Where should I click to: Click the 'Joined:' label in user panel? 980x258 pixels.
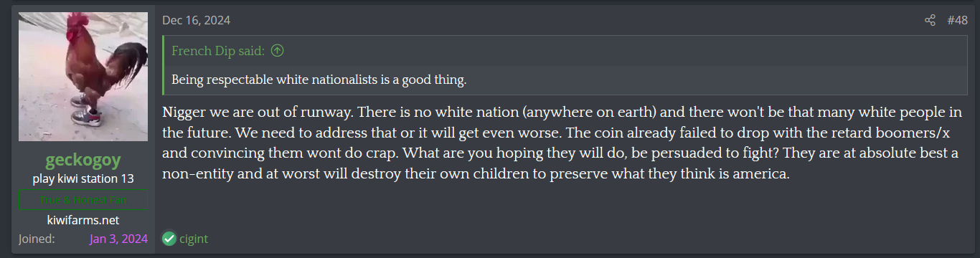coord(37,239)
